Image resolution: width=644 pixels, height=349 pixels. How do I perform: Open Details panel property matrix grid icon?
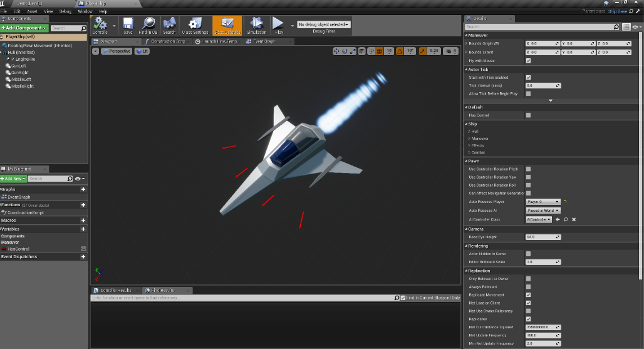tap(626, 27)
